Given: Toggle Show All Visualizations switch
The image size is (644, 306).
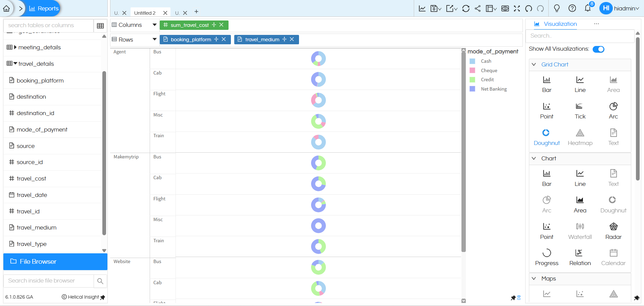Looking at the screenshot, I should click(x=598, y=49).
